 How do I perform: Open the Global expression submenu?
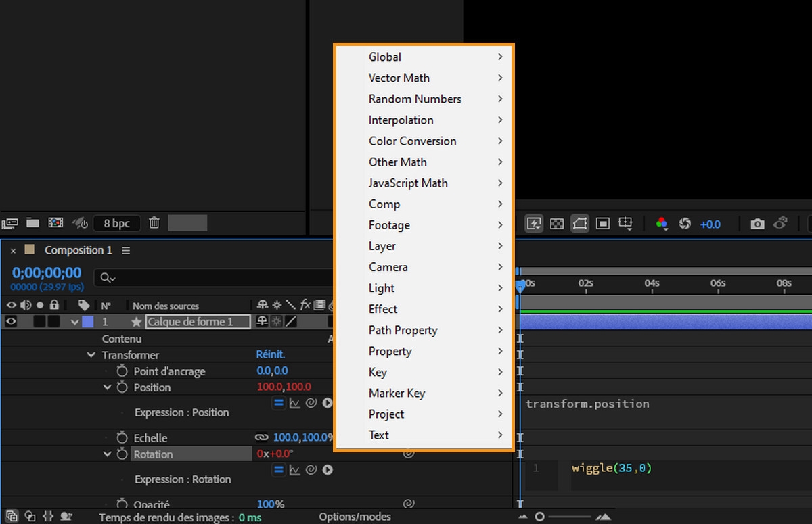click(x=424, y=57)
